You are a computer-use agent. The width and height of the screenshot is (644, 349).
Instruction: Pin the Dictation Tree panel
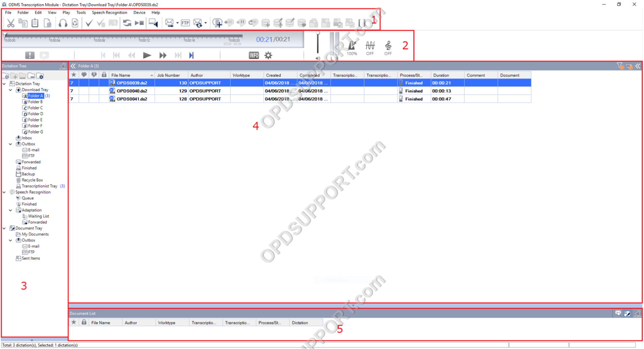coord(63,66)
